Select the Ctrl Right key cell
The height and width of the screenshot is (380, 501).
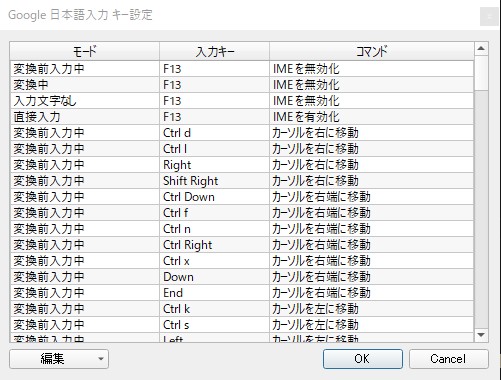214,245
